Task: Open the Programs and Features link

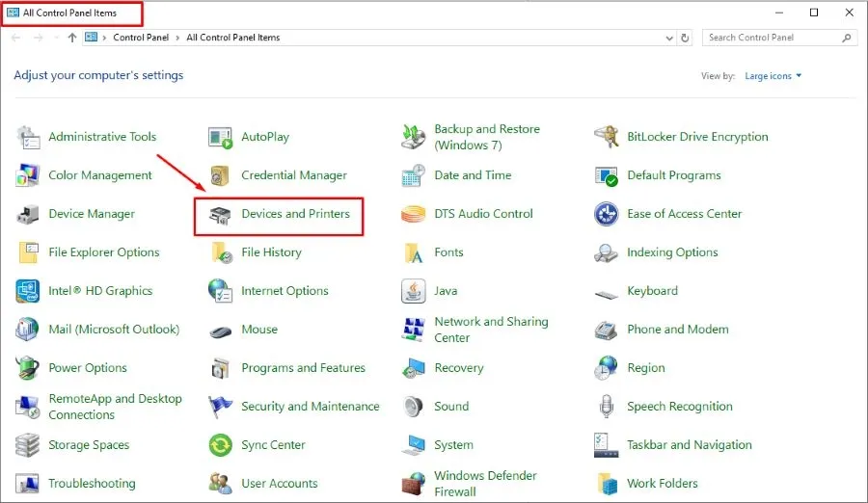Action: (303, 368)
